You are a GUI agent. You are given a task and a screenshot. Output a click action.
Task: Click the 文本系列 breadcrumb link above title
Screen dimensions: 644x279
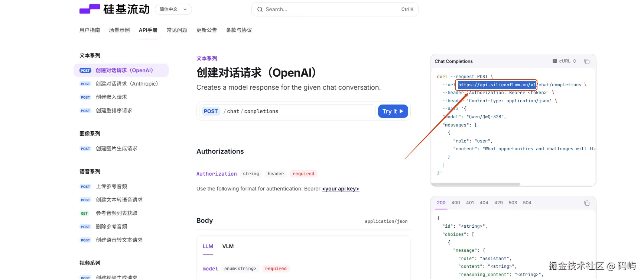tap(206, 58)
